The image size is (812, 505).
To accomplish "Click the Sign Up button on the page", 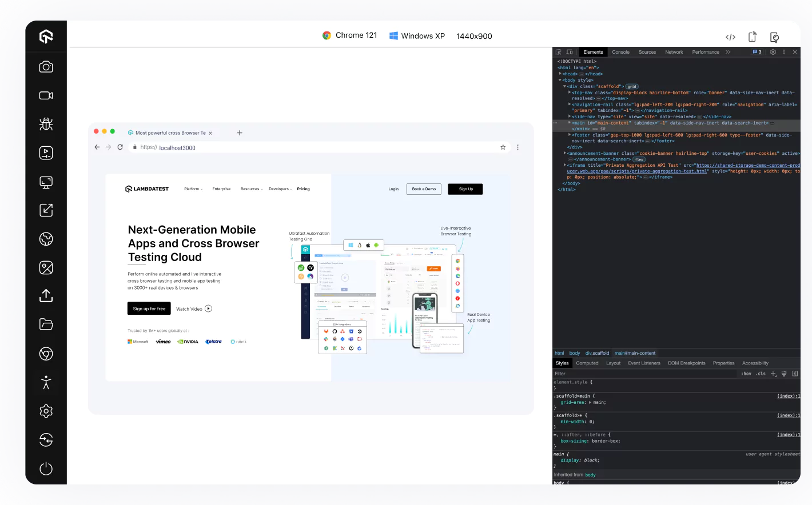I will click(x=465, y=189).
